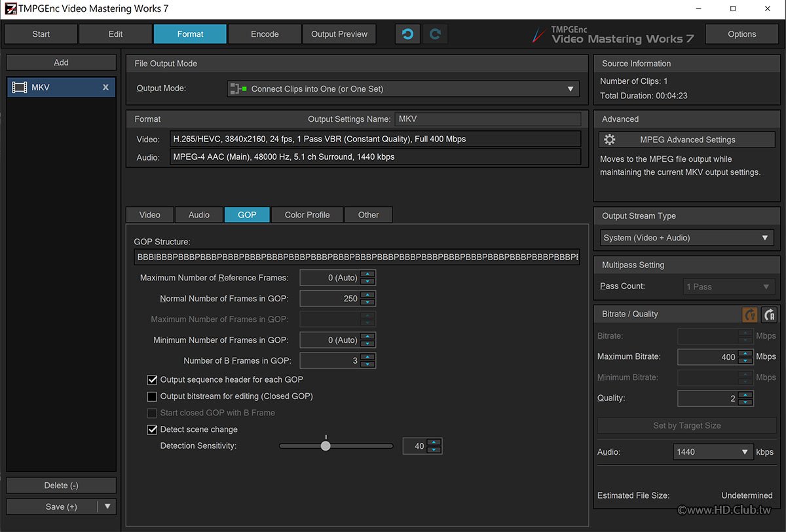Open the Audio bitrate 1440 dropdown
The width and height of the screenshot is (786, 532).
point(713,452)
